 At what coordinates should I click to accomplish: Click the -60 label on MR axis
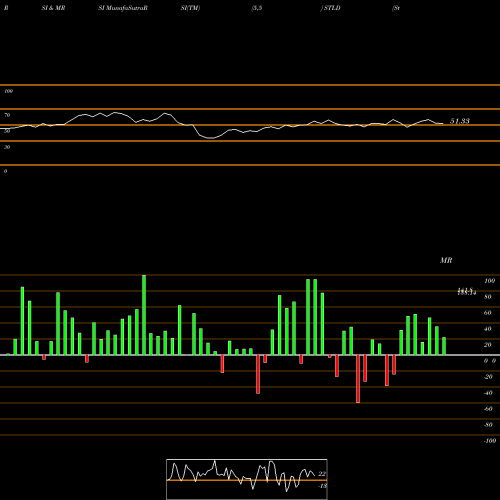pos(488,409)
